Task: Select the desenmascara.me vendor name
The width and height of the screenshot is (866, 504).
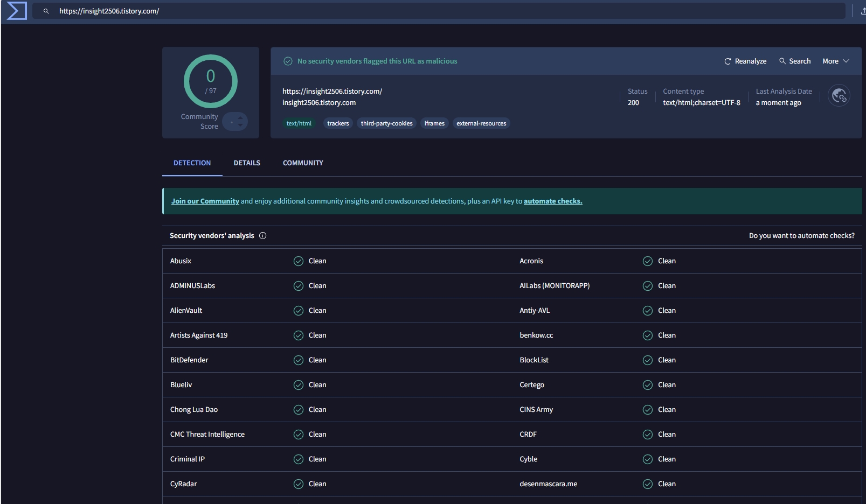Action: click(548, 484)
